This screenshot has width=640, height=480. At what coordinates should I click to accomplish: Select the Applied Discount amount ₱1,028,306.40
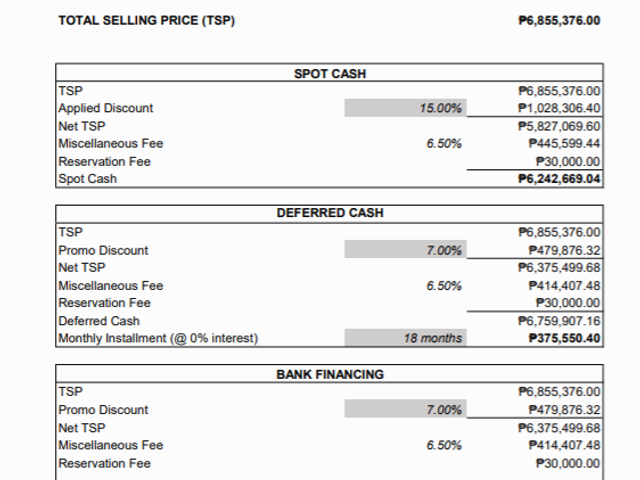559,108
